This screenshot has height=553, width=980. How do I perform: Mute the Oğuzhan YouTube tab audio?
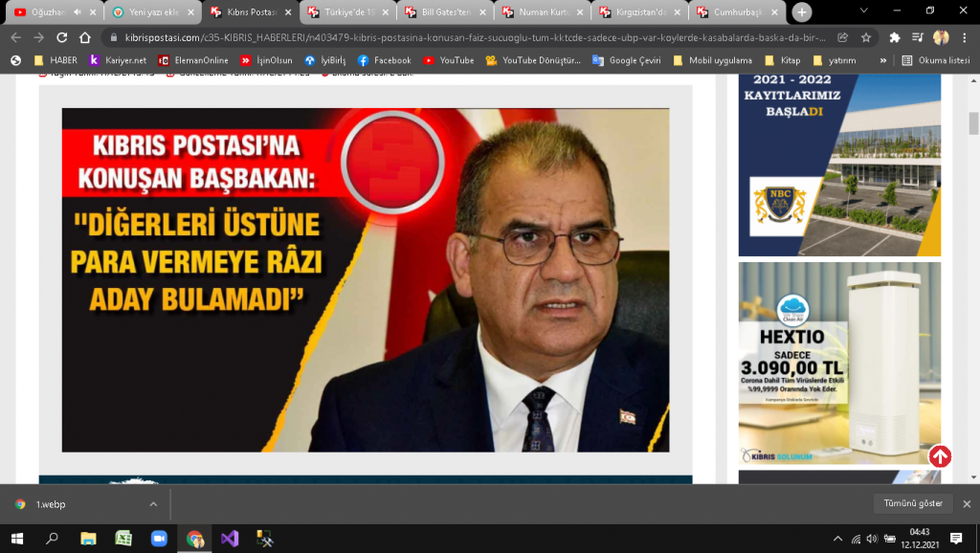(77, 12)
